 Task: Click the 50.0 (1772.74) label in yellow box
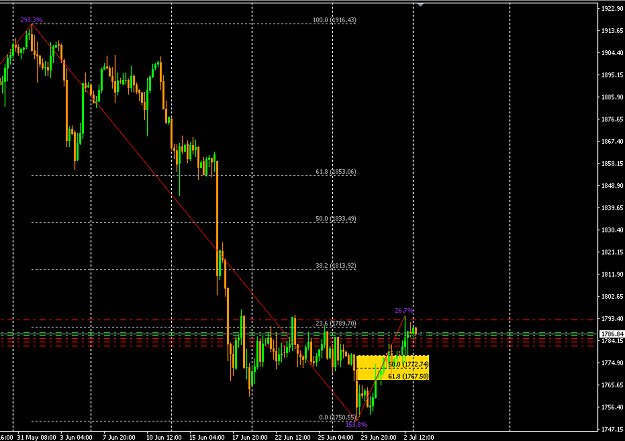408,364
